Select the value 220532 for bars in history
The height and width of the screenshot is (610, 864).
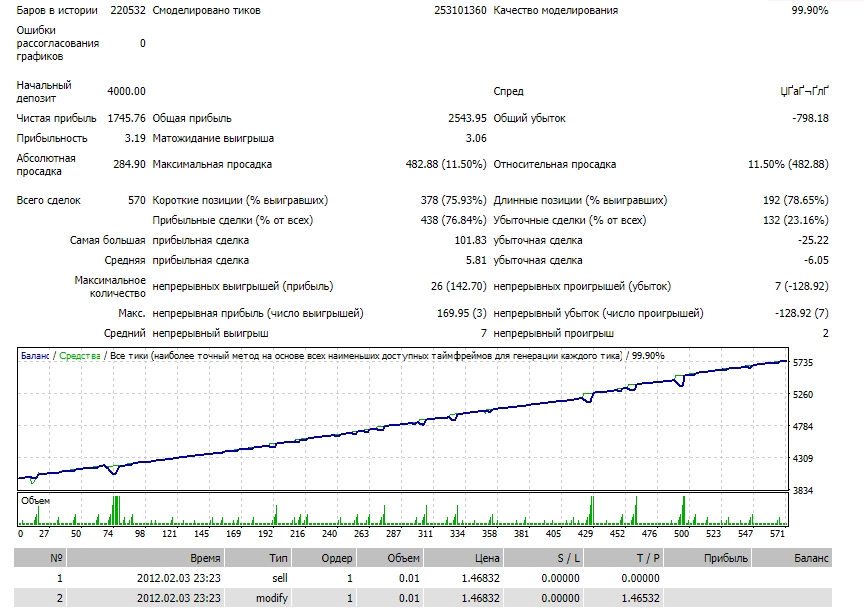point(128,10)
